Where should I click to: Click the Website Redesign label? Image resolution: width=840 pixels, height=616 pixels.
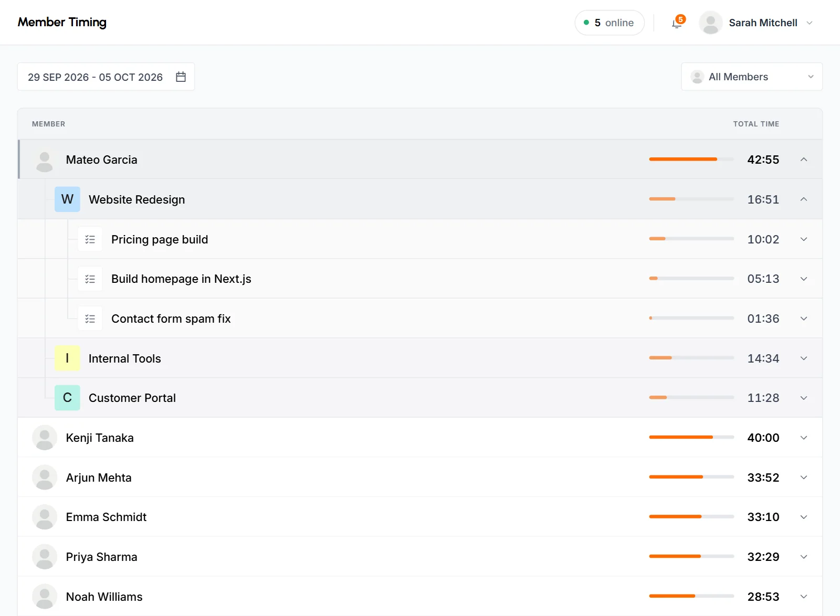pos(136,199)
